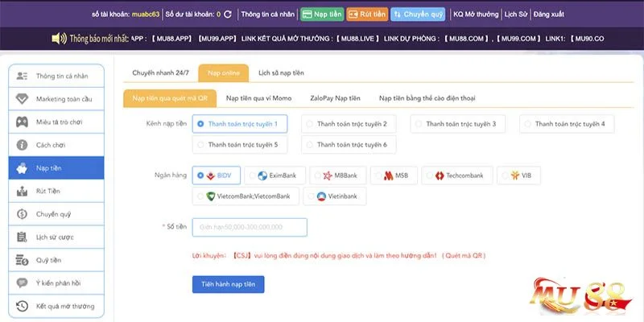Click the gamepad Miêu tả trò chơi icon
644x322 pixels.
point(22,122)
